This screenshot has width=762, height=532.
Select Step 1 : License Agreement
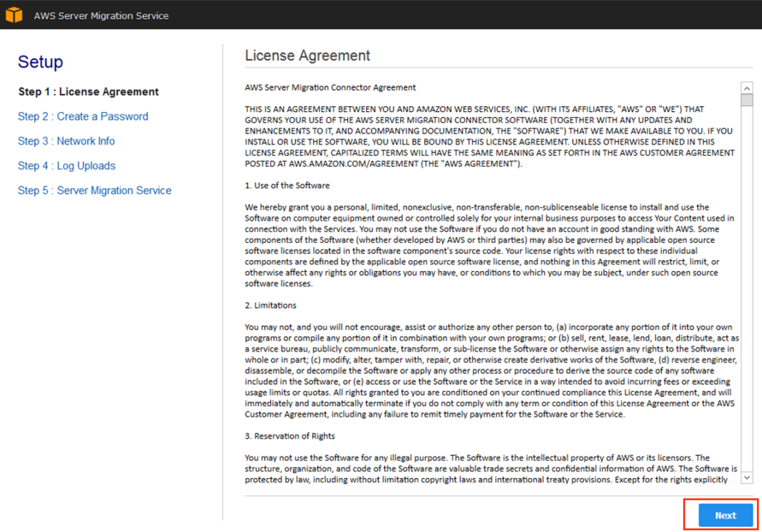click(x=88, y=92)
